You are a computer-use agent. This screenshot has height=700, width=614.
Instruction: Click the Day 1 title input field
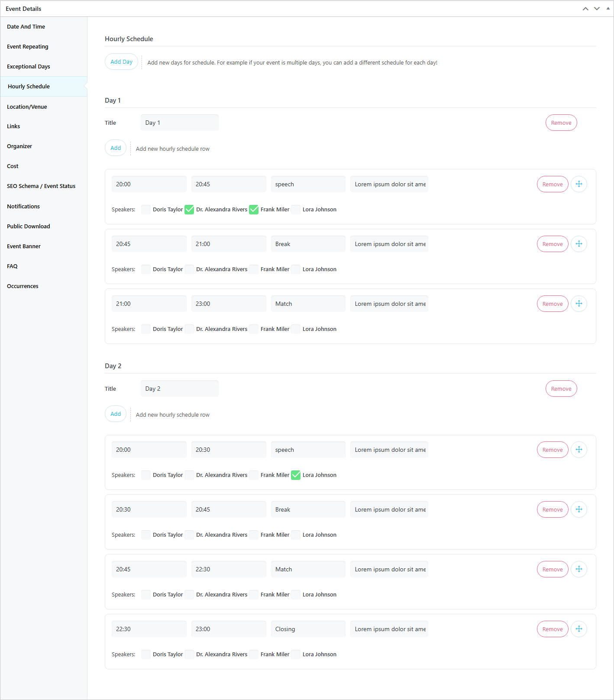pos(179,123)
